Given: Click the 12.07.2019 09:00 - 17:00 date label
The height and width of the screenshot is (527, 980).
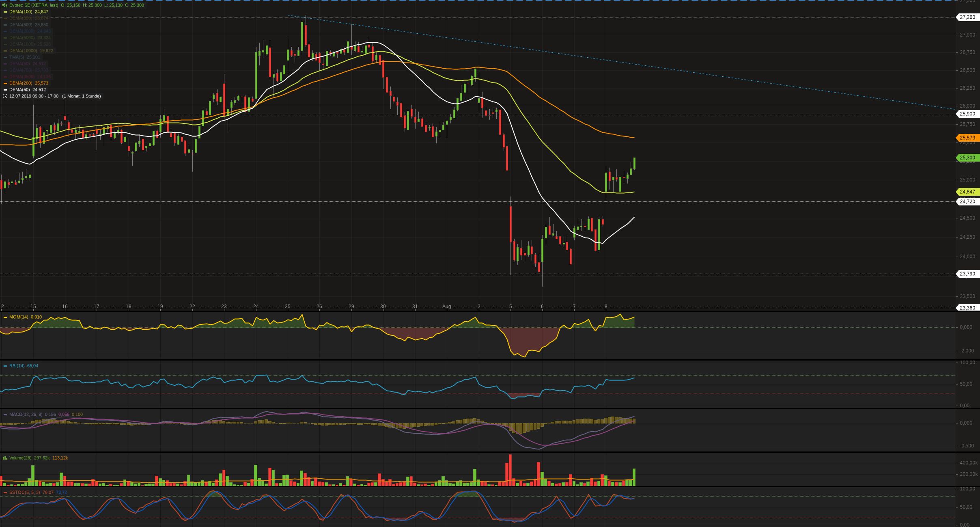Looking at the screenshot, I should 34,96.
